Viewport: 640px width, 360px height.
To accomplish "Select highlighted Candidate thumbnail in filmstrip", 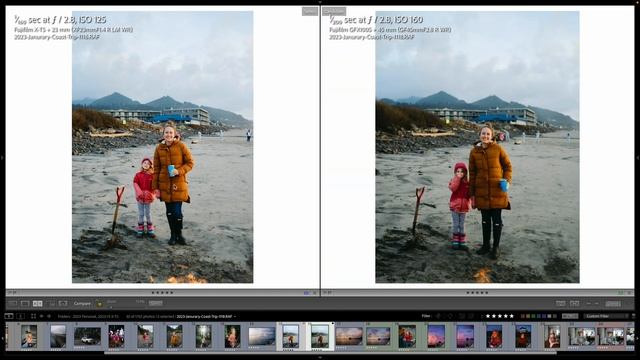I will pyautogui.click(x=320, y=336).
